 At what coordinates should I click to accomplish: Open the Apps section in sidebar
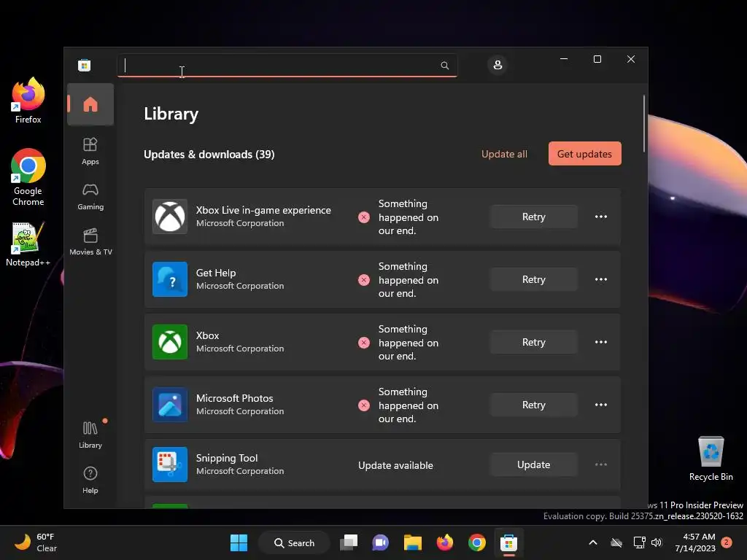tap(90, 151)
